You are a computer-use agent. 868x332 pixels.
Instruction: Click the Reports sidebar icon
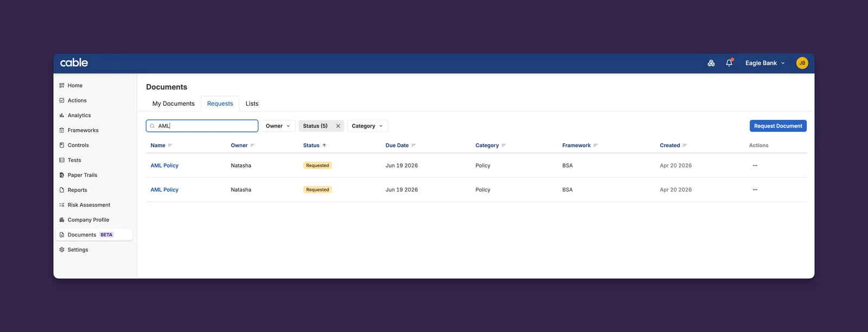click(x=62, y=190)
